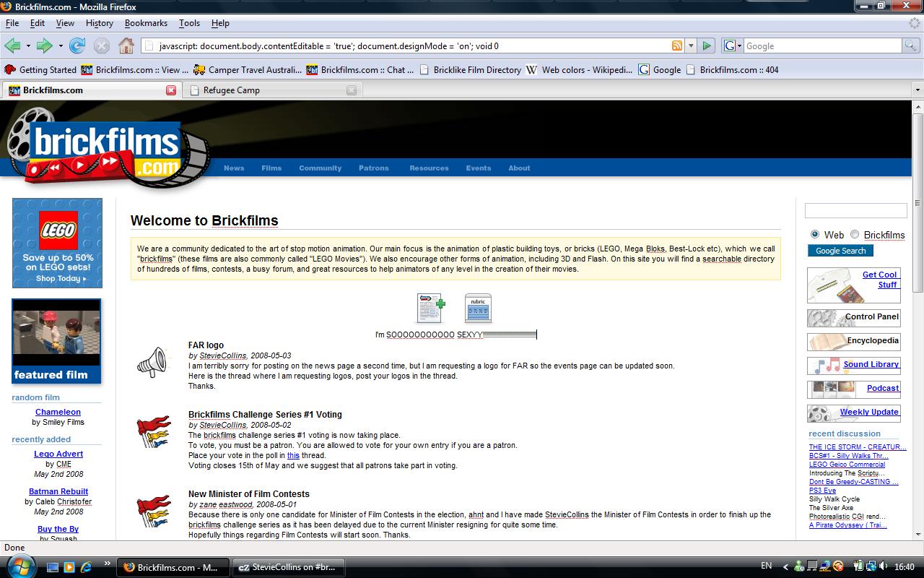Click the RSS feed icon in address bar
The height and width of the screenshot is (578, 924).
(x=677, y=46)
